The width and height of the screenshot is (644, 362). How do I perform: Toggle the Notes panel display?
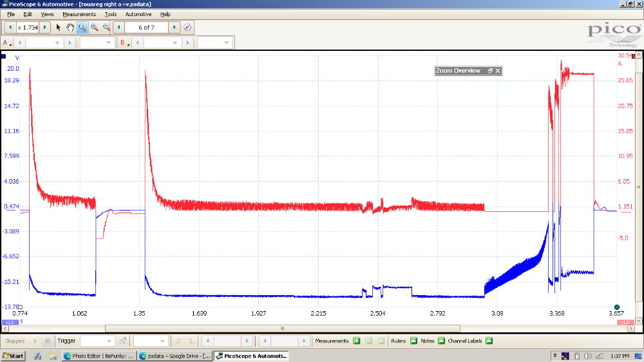pyautogui.click(x=441, y=341)
